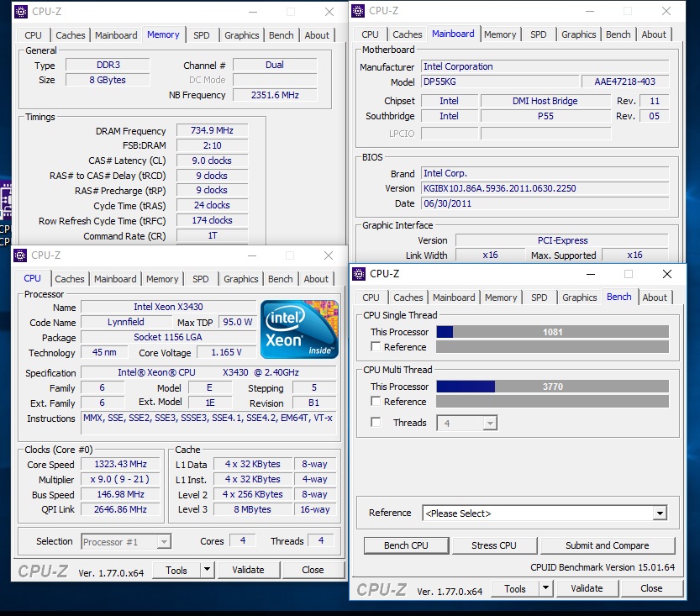Click Memory Size value 8 GBytes
The width and height of the screenshot is (700, 616).
coord(108,80)
